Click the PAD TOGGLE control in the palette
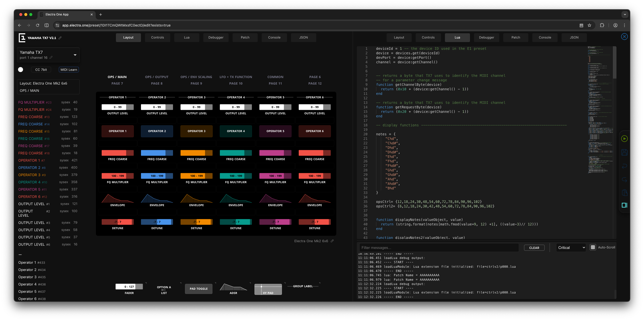Screen dimensions: 644x320 click(x=199, y=289)
